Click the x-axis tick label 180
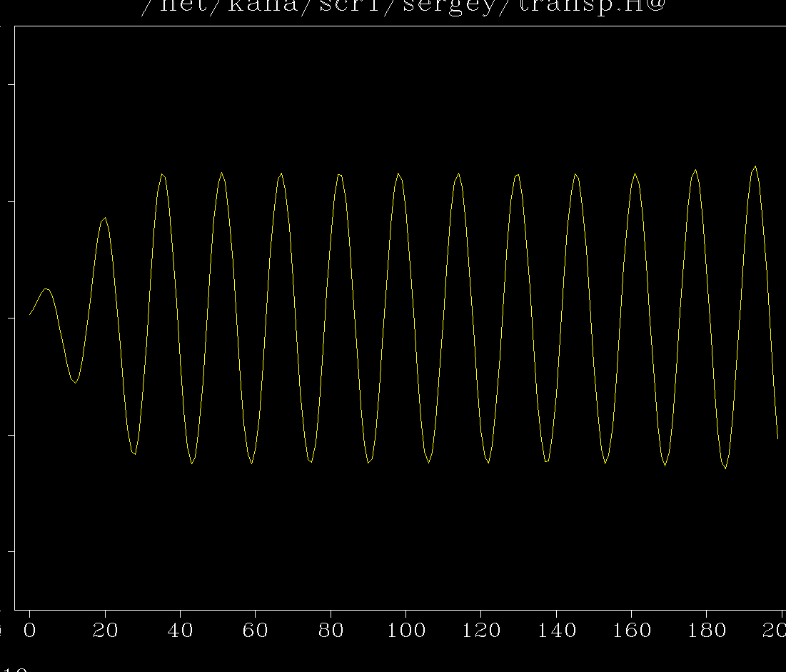786x672 pixels. click(x=706, y=631)
